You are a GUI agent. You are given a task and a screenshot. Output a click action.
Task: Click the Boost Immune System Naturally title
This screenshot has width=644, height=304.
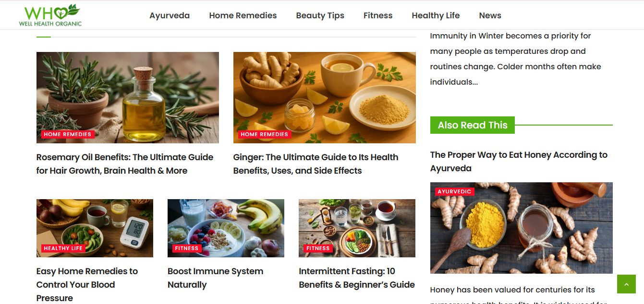[x=215, y=278]
